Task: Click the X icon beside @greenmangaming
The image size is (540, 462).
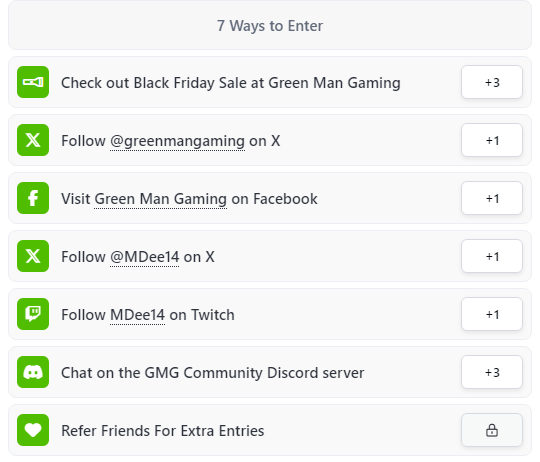Action: point(33,140)
